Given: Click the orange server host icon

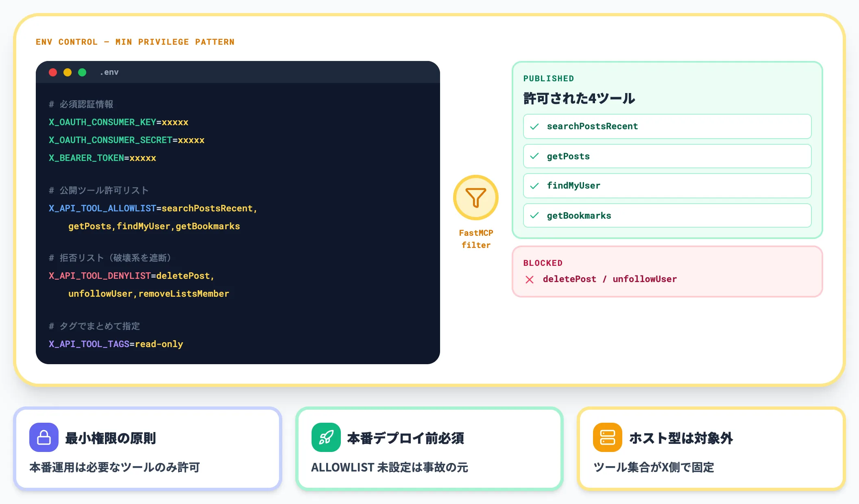Looking at the screenshot, I should [608, 437].
